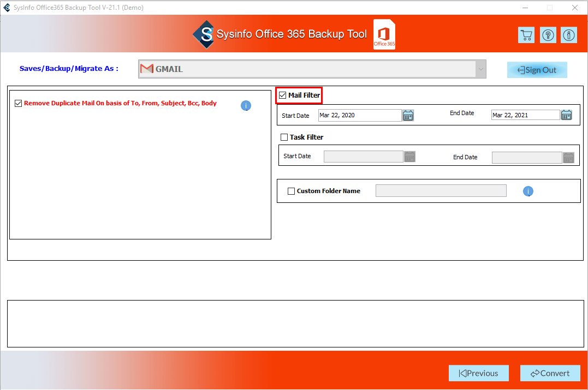Click the Sign Out button
The width and height of the screenshot is (588, 390).
coord(537,70)
